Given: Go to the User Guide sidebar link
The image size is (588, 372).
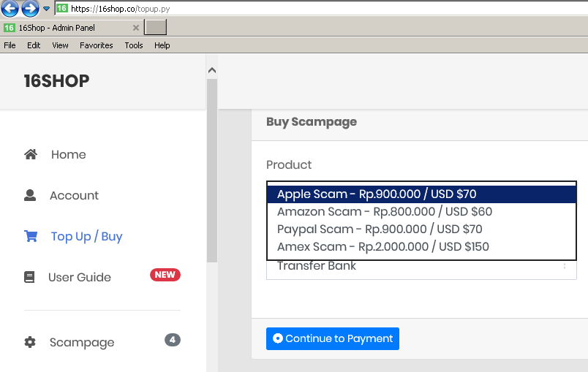Looking at the screenshot, I should 80,277.
